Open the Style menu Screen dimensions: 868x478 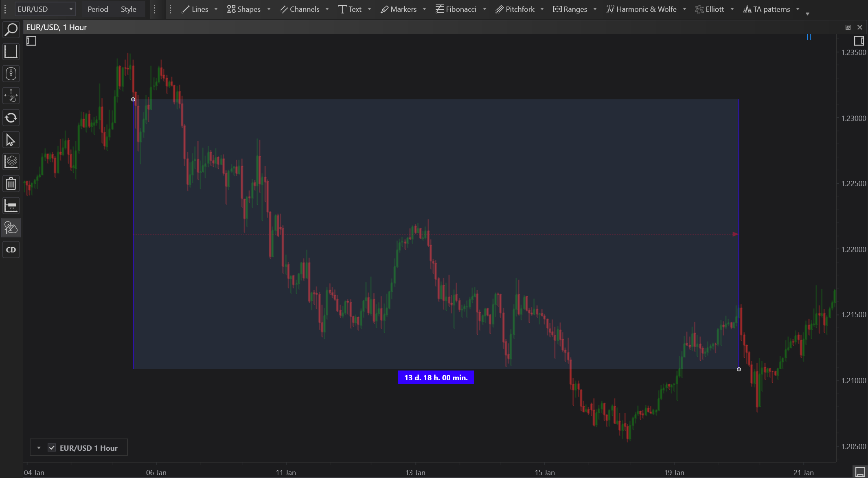tap(128, 9)
